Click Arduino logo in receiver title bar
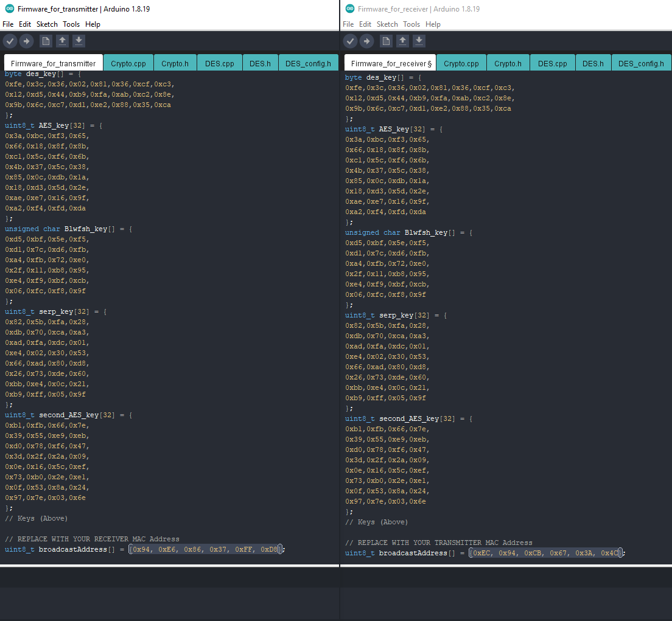672x621 pixels. pyautogui.click(x=350, y=9)
